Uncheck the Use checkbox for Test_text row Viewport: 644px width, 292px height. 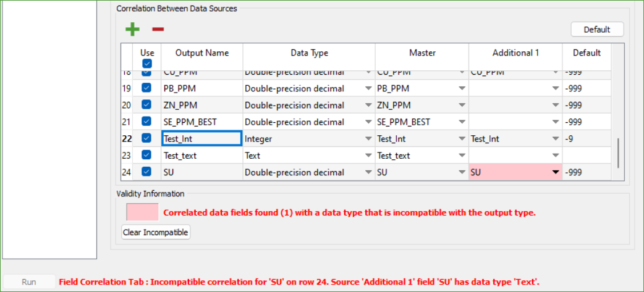[147, 155]
